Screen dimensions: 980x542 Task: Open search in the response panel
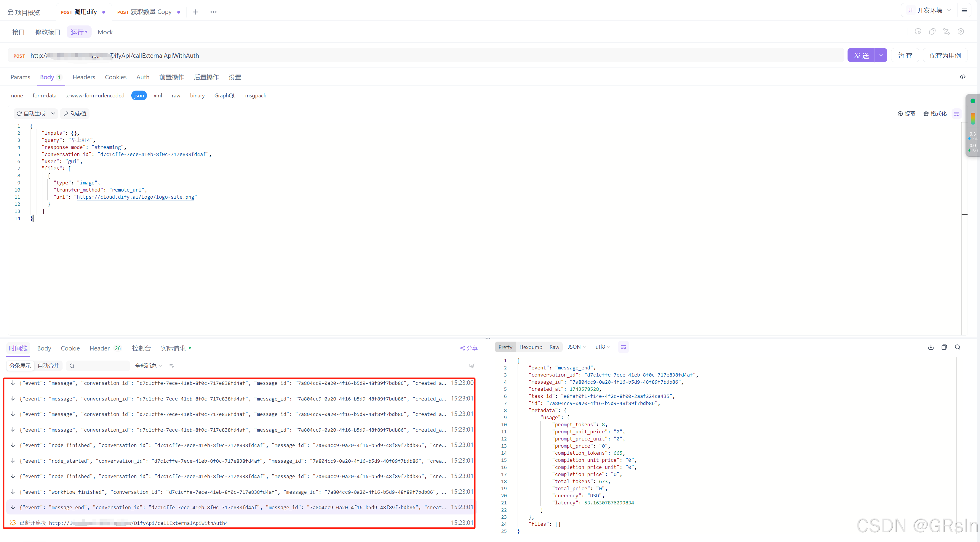tap(957, 348)
